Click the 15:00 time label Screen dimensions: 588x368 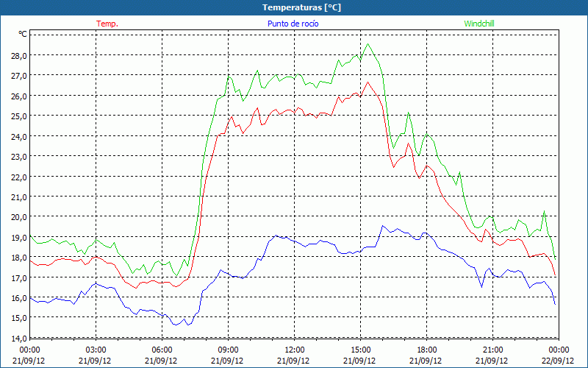pyautogui.click(x=359, y=350)
